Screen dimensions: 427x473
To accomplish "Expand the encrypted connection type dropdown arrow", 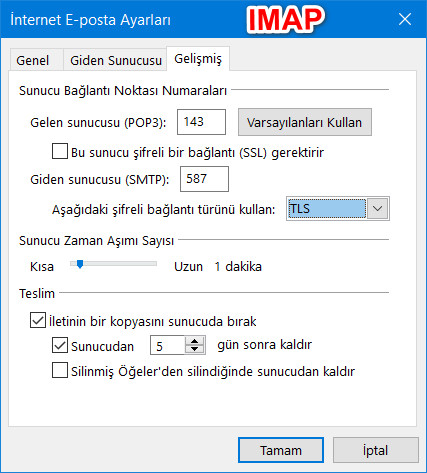I will coord(377,209).
